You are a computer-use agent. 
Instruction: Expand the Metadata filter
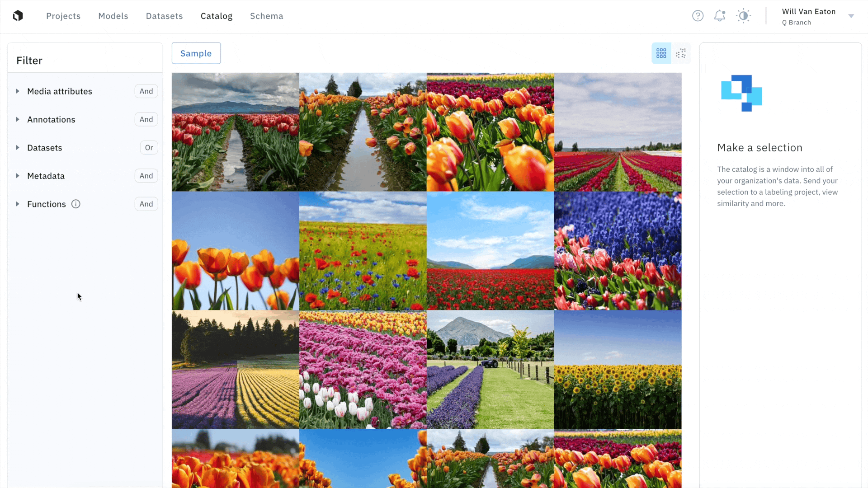18,176
